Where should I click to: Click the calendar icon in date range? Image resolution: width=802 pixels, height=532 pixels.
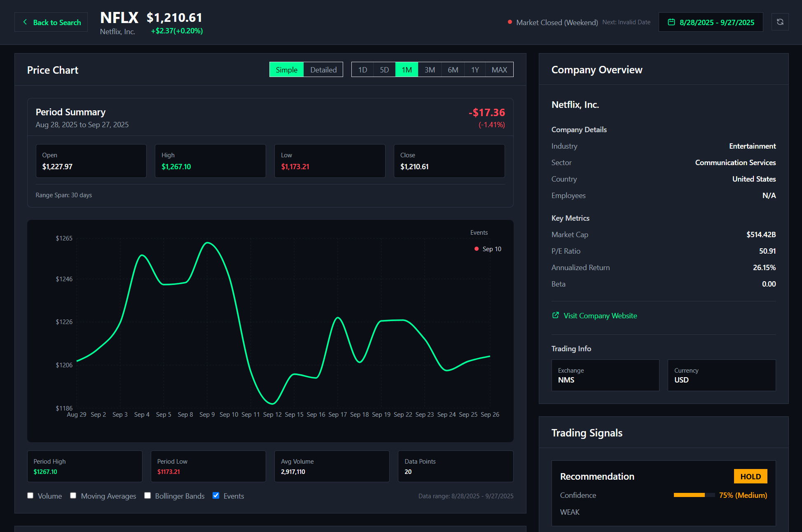point(671,22)
